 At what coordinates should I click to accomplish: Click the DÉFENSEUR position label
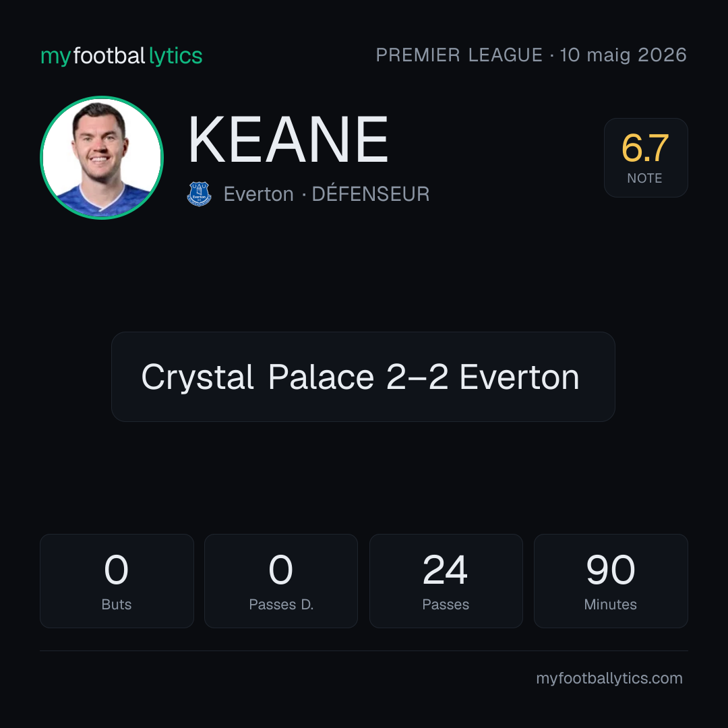(x=371, y=193)
